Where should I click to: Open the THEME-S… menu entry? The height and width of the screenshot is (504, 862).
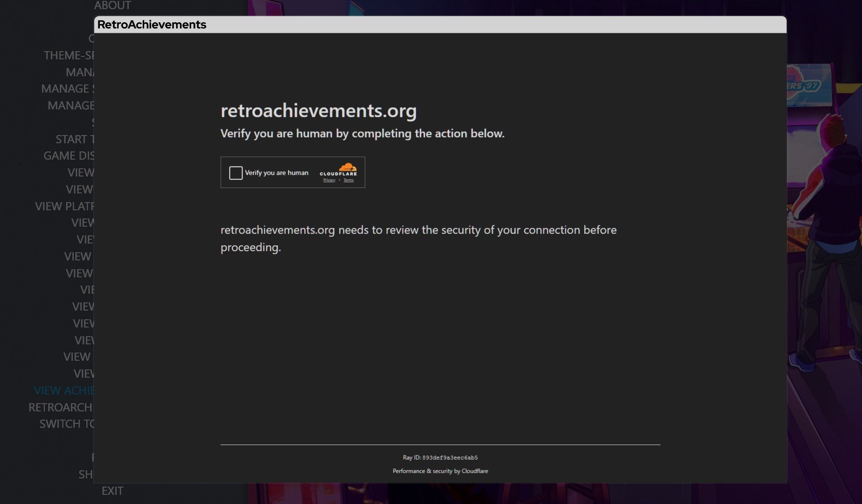click(x=68, y=55)
